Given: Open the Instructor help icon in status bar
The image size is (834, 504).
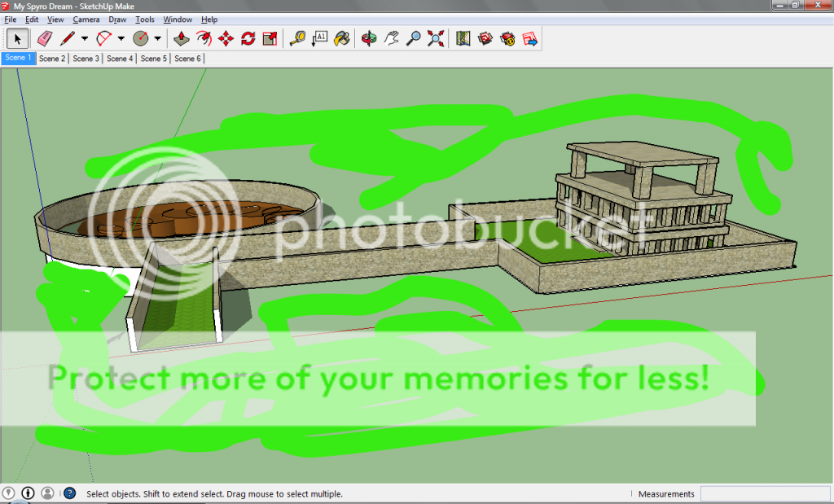Looking at the screenshot, I should (x=69, y=493).
